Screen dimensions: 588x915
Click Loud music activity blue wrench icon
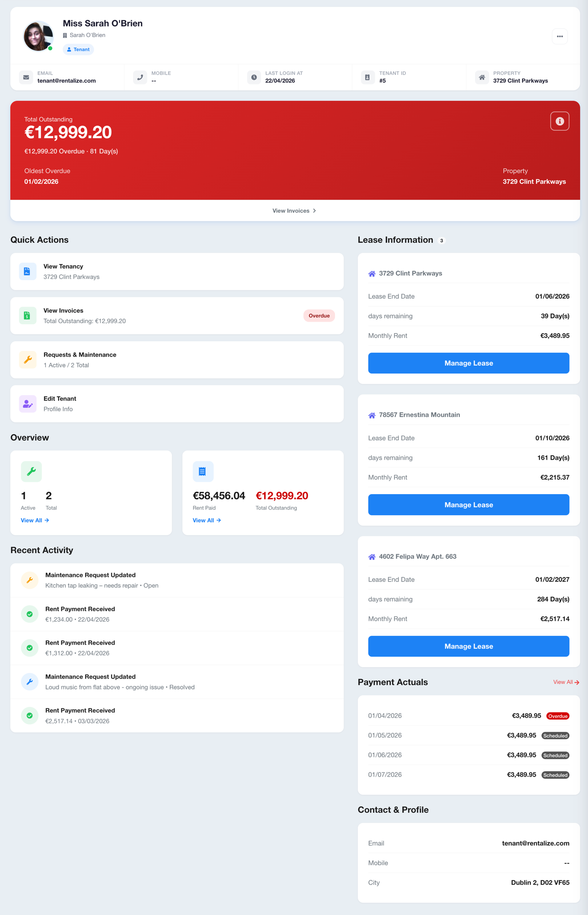click(30, 682)
